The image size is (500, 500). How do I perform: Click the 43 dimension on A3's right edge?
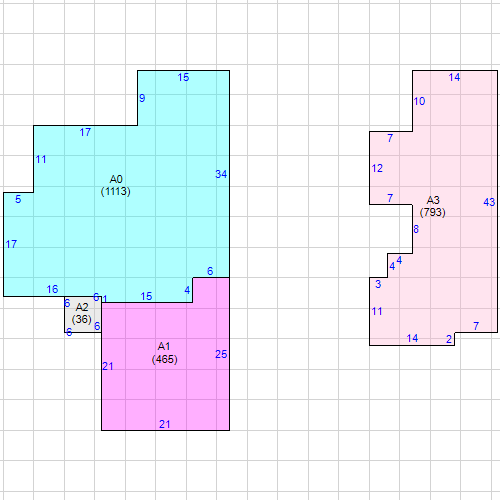[x=489, y=202]
